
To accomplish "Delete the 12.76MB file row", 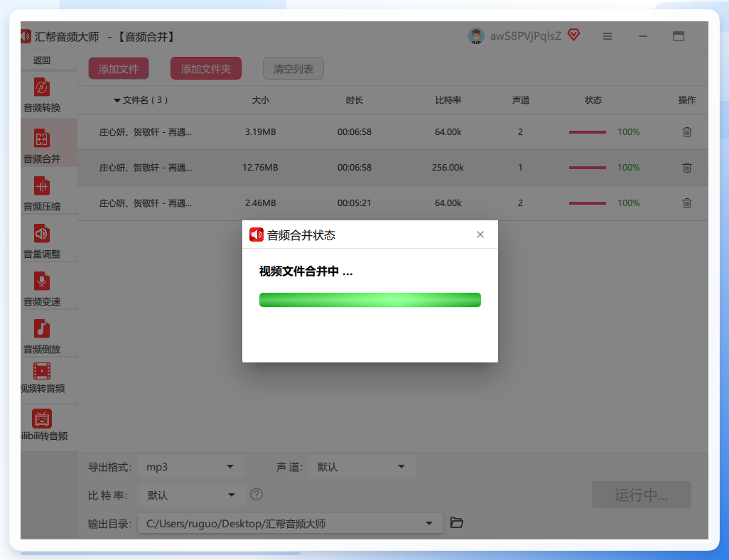I will [686, 168].
